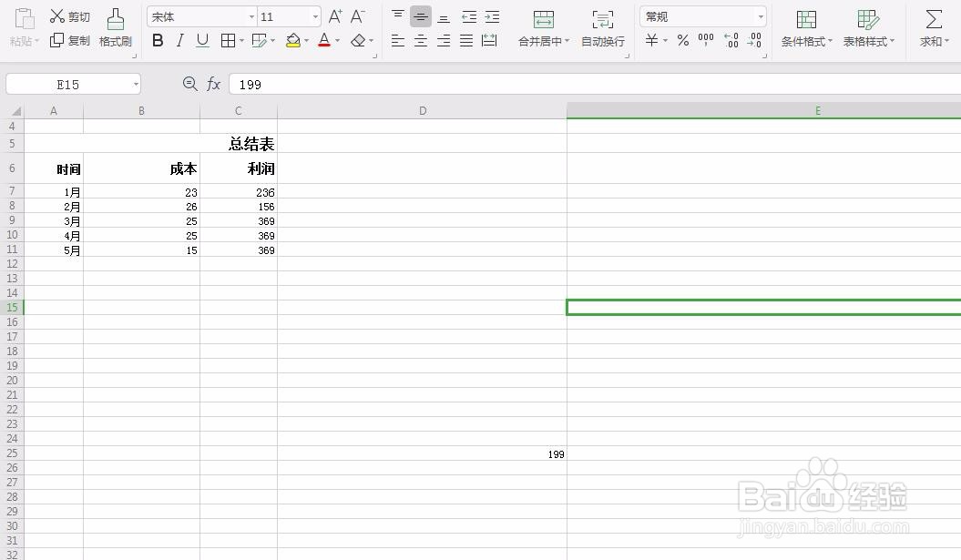The width and height of the screenshot is (961, 560).
Task: Open the 表格样式 table style menu
Action: pos(866,27)
